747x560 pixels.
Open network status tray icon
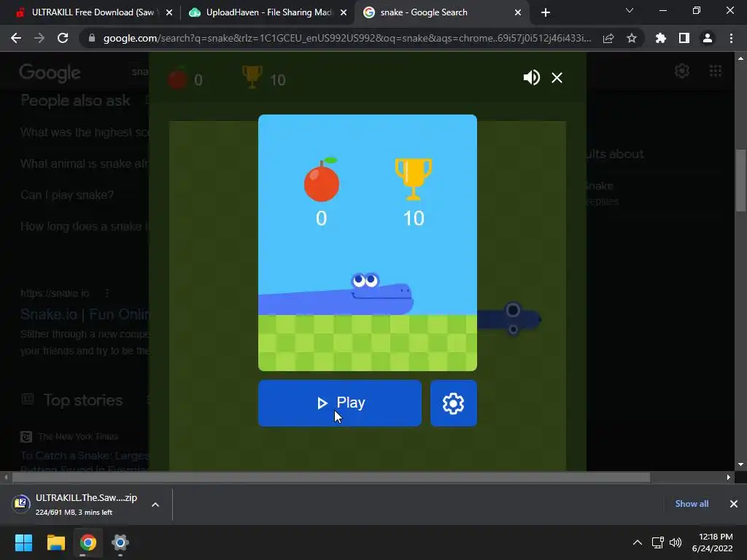(658, 542)
